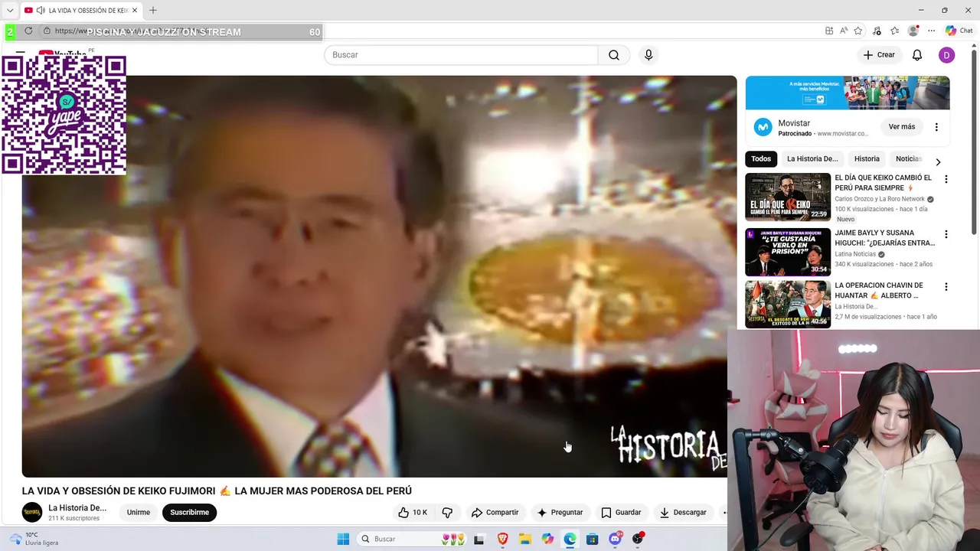Open title JAIME BAYLY Y SUSANA HIGUCHI
Image resolution: width=980 pixels, height=551 pixels.
(x=885, y=237)
